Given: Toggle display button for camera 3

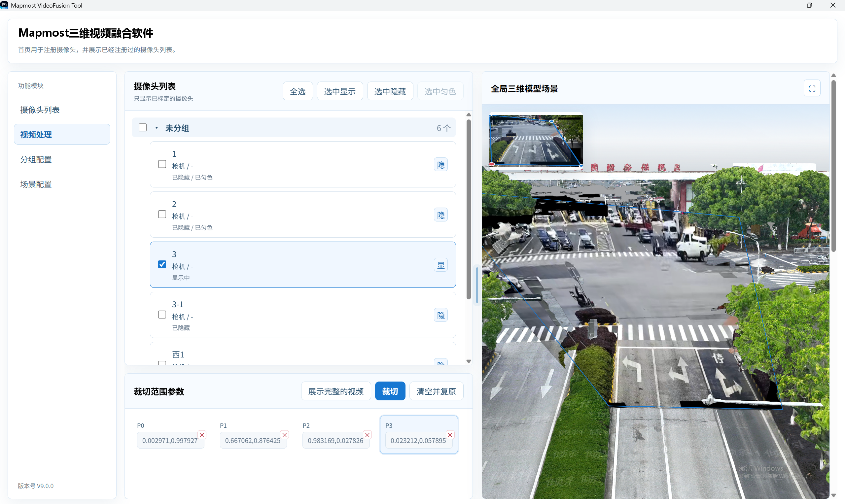Looking at the screenshot, I should pos(441,265).
